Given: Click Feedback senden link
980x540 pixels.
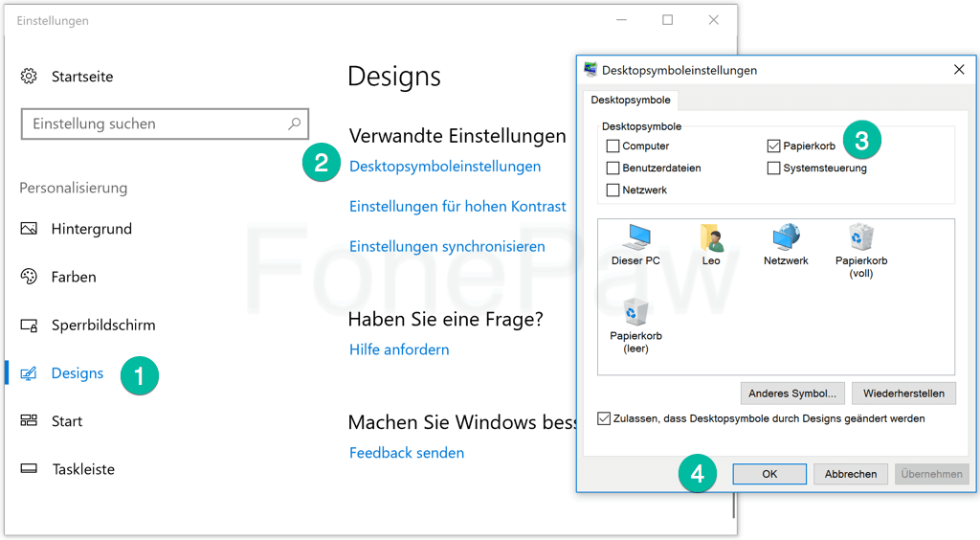Looking at the screenshot, I should pyautogui.click(x=406, y=453).
